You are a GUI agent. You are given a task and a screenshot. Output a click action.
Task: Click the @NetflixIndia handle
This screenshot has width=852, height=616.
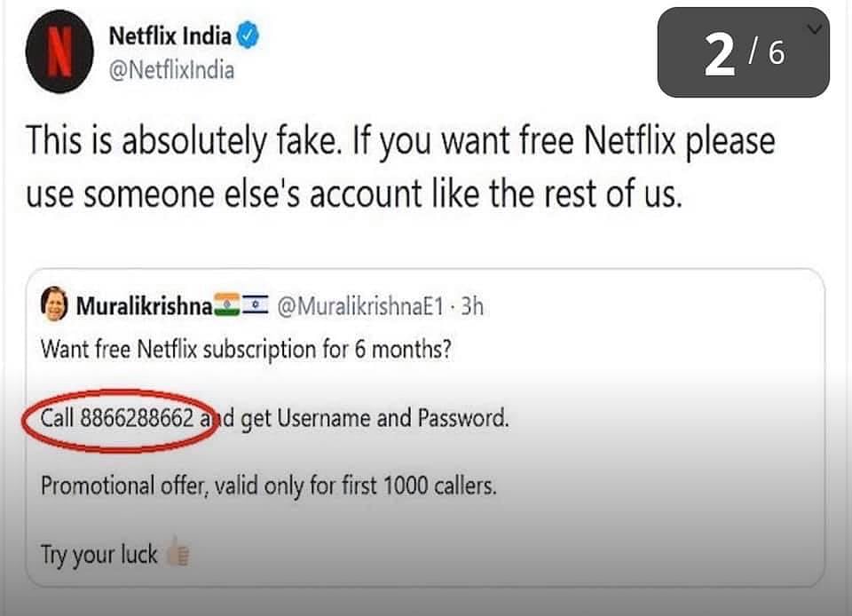(x=170, y=70)
